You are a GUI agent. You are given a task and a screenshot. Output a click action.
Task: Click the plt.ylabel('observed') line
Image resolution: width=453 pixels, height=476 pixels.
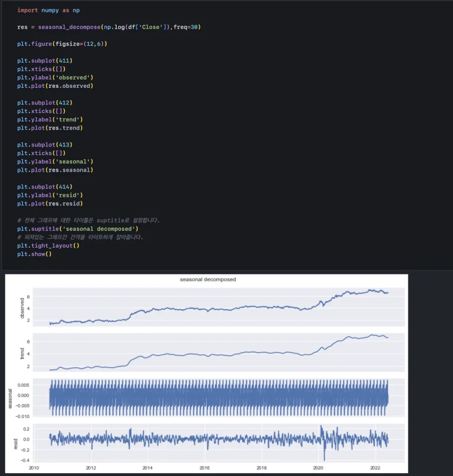click(55, 77)
